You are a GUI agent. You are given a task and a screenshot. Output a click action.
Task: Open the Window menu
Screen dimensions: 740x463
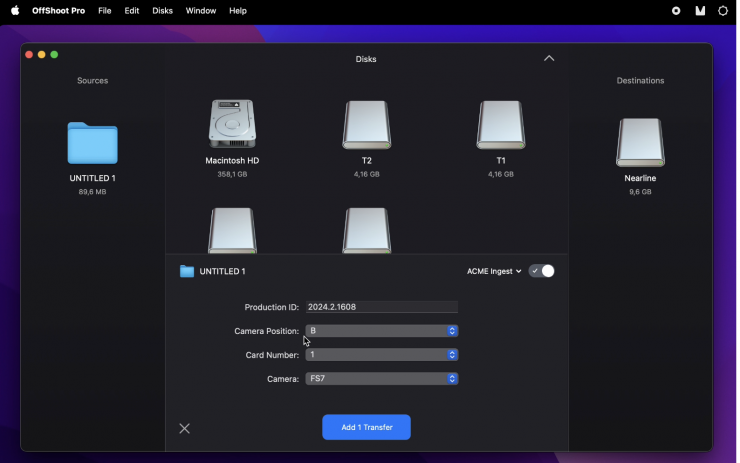(x=201, y=11)
